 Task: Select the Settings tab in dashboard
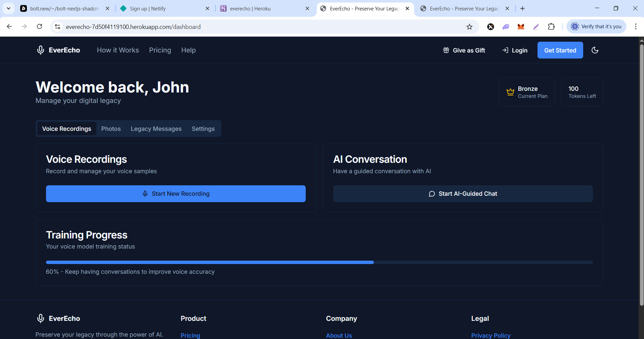(x=203, y=129)
